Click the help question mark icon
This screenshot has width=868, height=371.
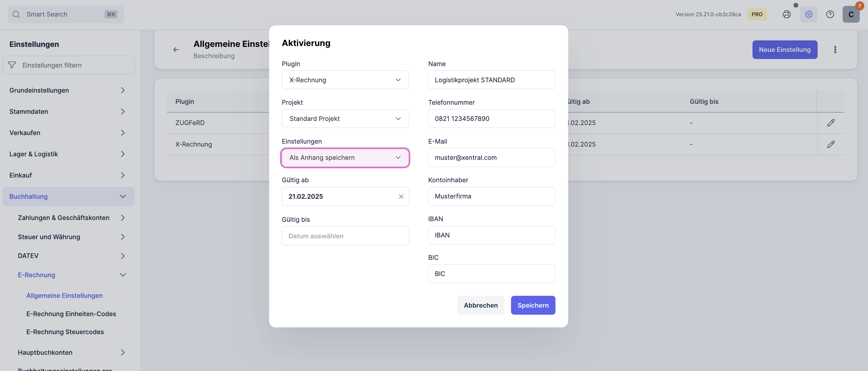coord(830,14)
